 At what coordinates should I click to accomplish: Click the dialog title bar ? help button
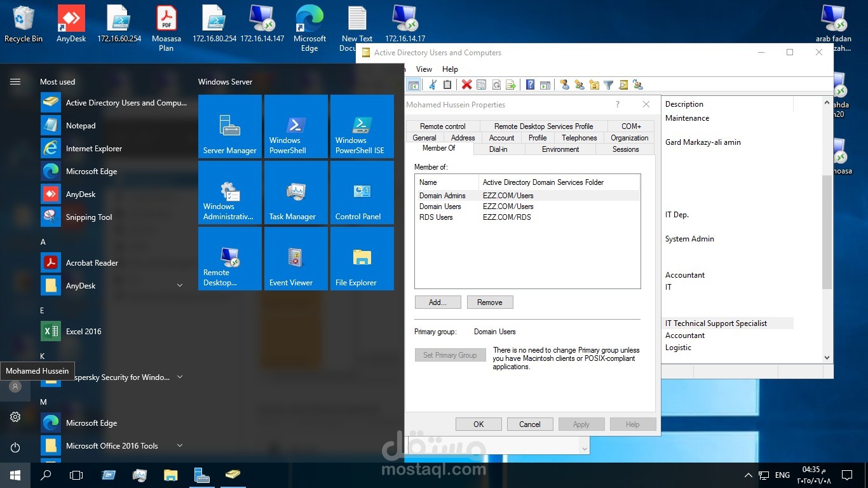[x=618, y=105]
